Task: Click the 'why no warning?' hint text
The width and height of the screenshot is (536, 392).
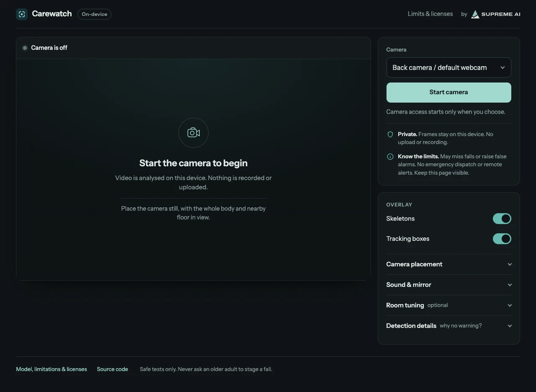Action: [461, 326]
